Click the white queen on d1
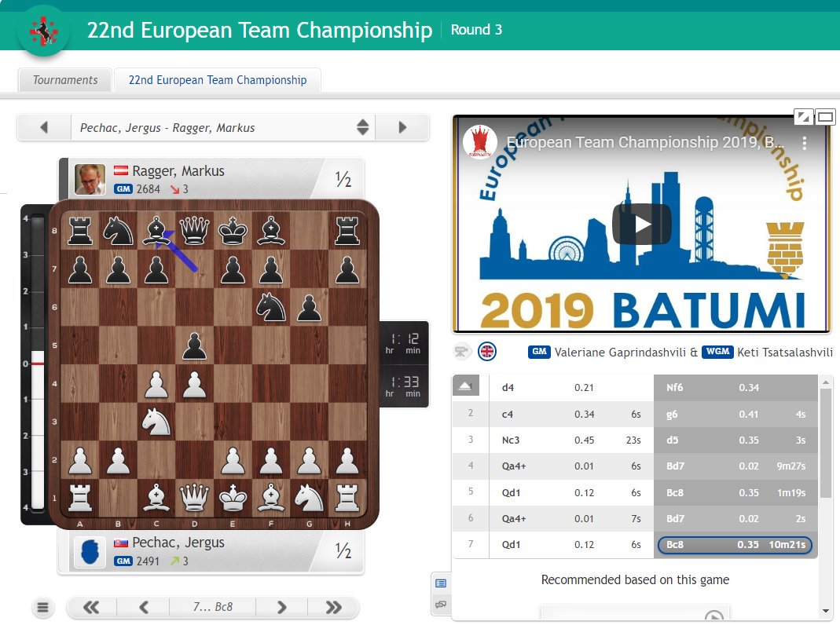Viewport: 840px width, 625px height. [194, 498]
